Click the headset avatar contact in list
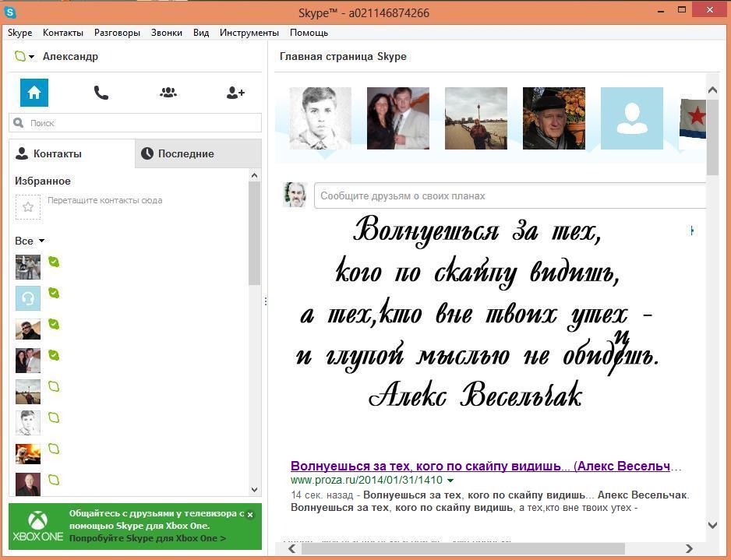 (28, 298)
